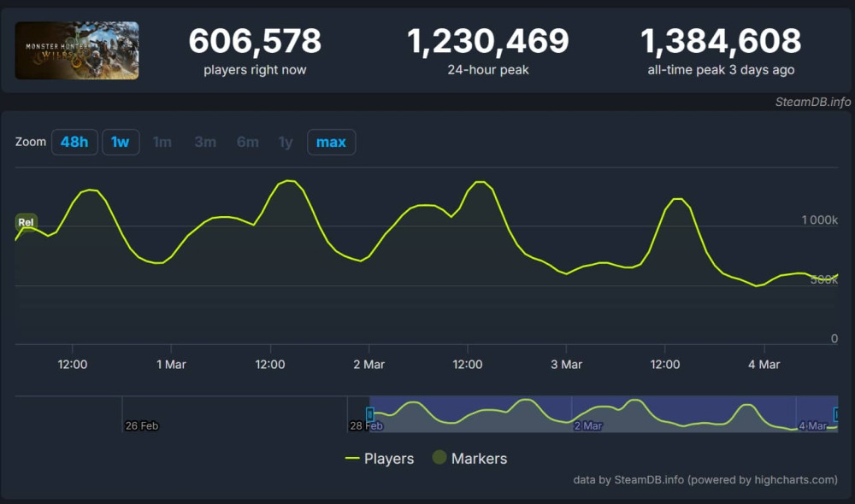Screen dimensions: 855x504
Task: Show max zoom range
Action: click(331, 142)
